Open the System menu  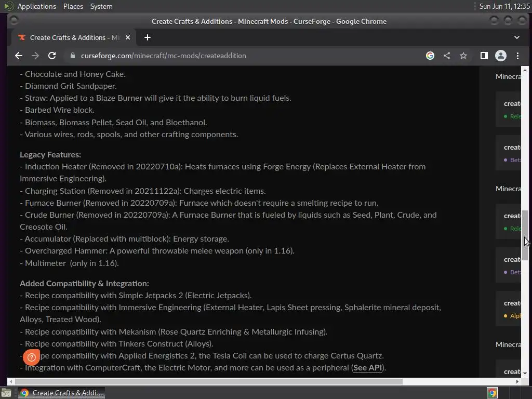101,6
